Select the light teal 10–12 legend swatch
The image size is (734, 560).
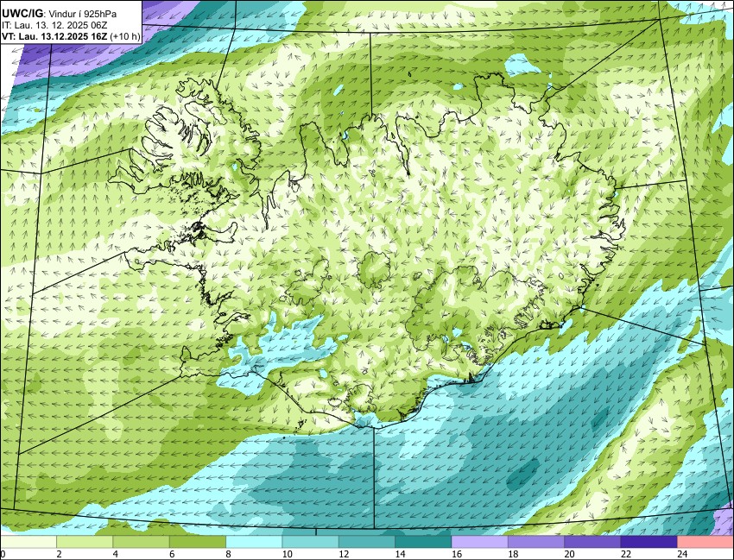point(310,542)
